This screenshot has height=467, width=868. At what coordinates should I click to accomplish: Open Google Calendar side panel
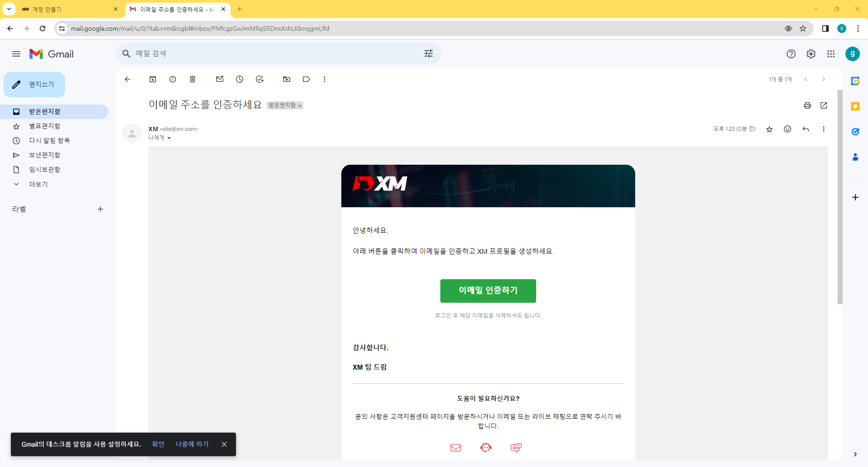855,81
